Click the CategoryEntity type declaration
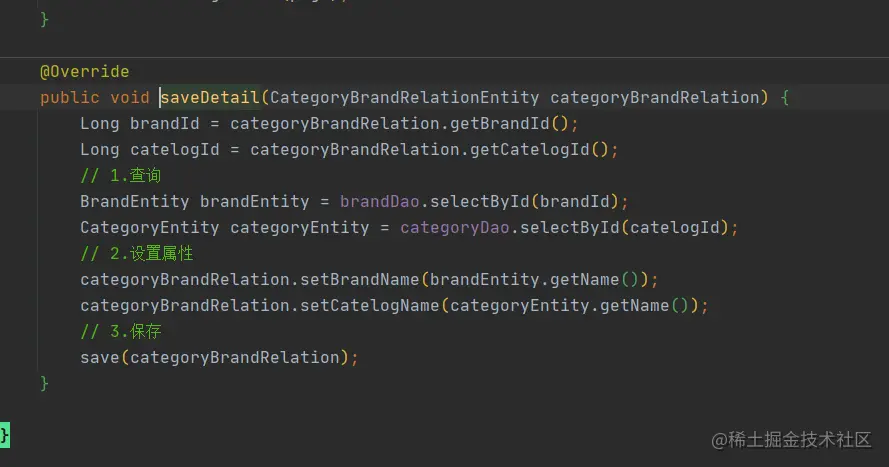 click(150, 227)
